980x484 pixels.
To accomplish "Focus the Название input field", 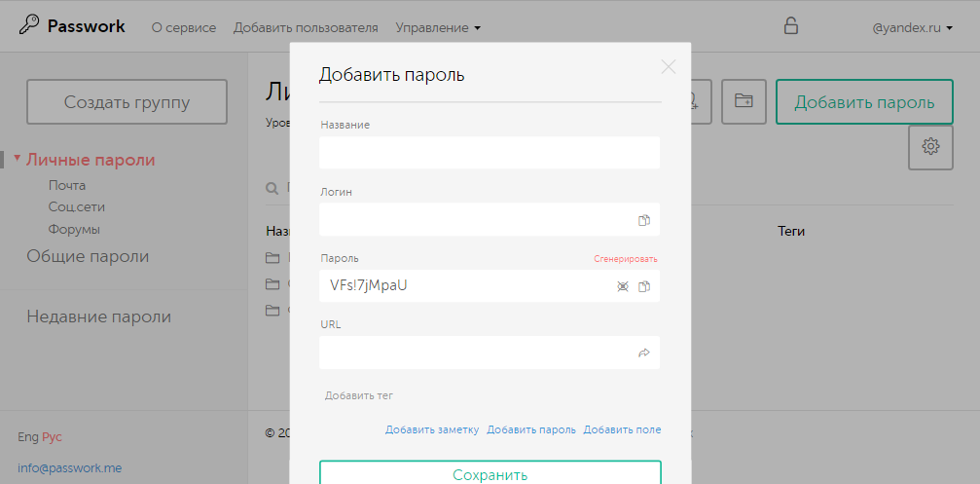I will click(x=490, y=153).
